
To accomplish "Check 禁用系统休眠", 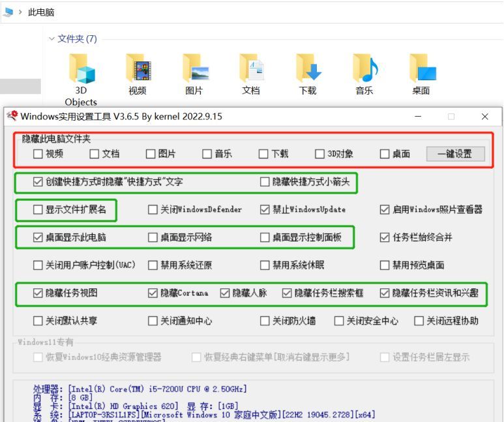I will pyautogui.click(x=265, y=265).
